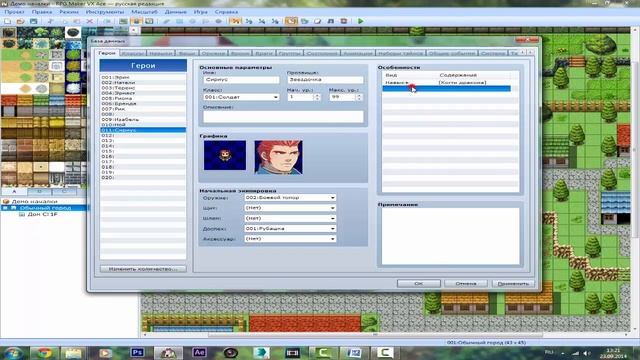This screenshot has height=360, width=640.
Task: Click the highlighted Database toolbar icon
Action: (291, 21)
